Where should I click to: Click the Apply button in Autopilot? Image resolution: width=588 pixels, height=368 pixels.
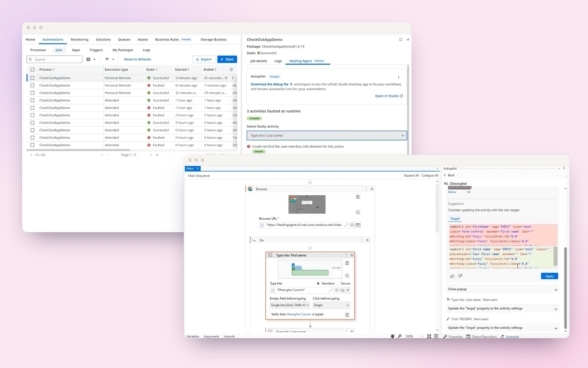click(x=549, y=276)
